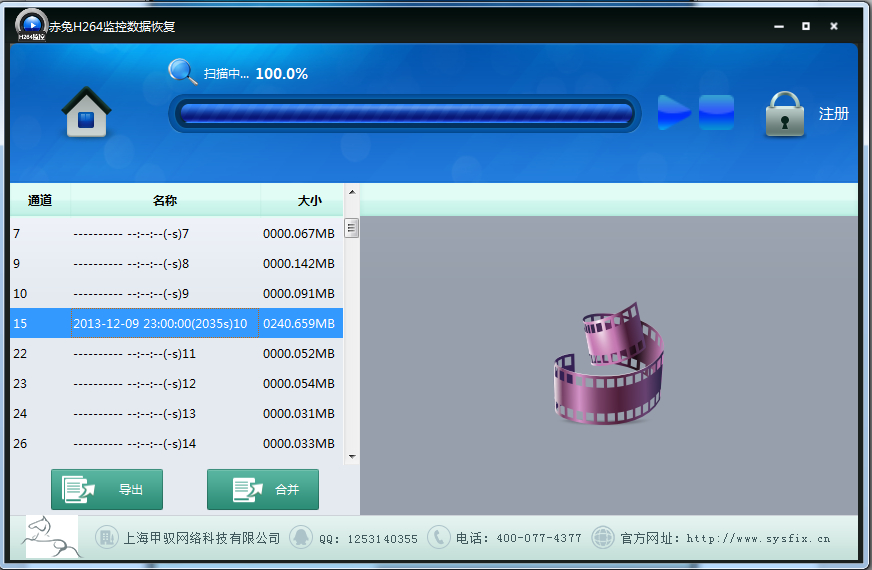Sort by 通道 column header
Viewport: 872px width, 570px height.
(x=40, y=200)
